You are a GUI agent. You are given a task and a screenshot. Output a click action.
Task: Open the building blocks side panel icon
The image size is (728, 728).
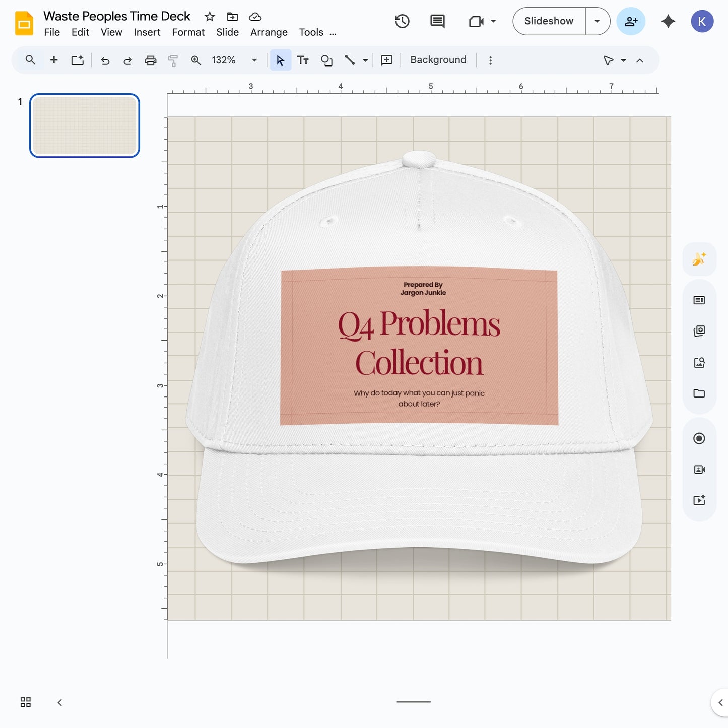[699, 331]
